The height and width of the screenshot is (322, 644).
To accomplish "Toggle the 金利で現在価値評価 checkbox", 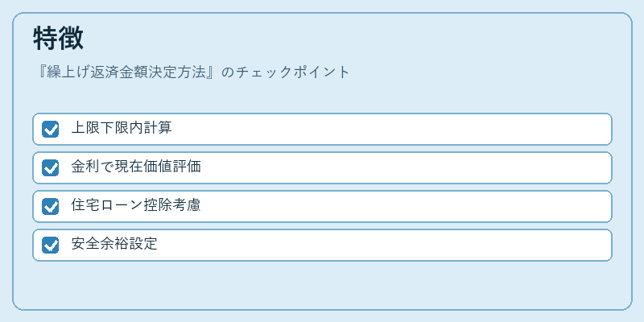I will (x=50, y=168).
